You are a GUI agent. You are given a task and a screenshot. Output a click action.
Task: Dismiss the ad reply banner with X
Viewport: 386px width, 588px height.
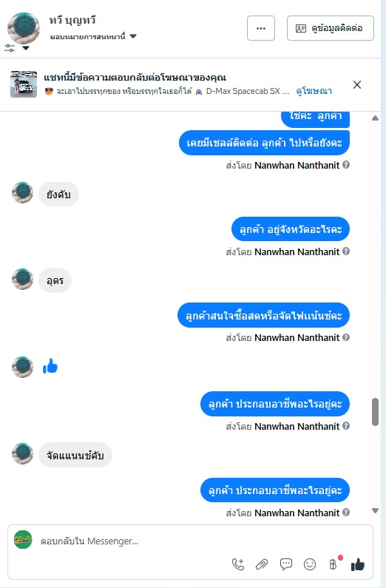coord(357,85)
